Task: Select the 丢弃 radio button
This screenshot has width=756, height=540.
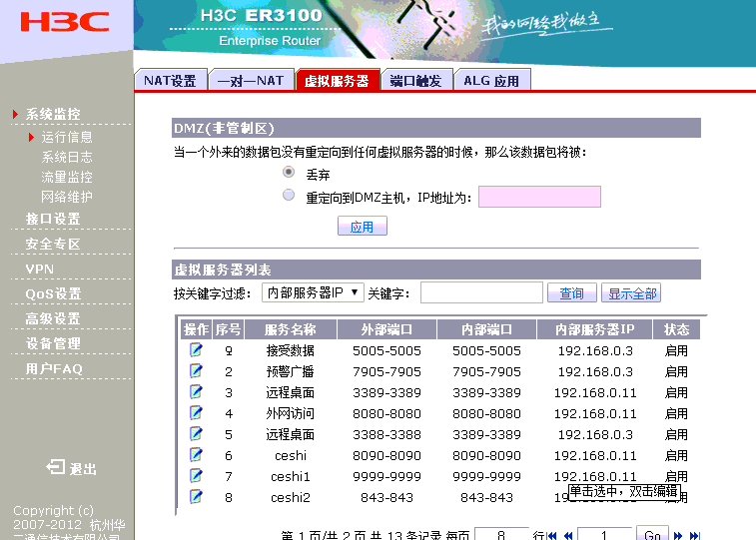Action: [289, 172]
